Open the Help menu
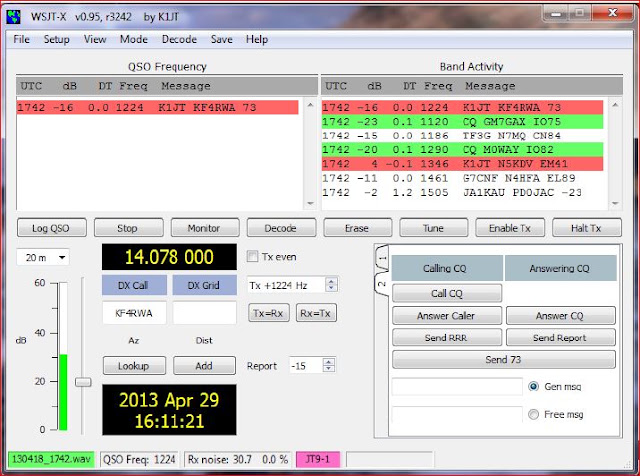Image resolution: width=640 pixels, height=476 pixels. tap(257, 40)
